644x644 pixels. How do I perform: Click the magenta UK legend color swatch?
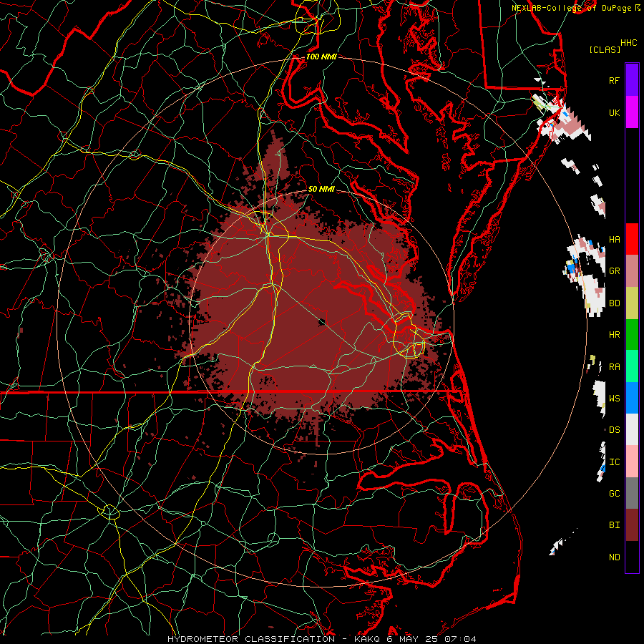click(632, 112)
